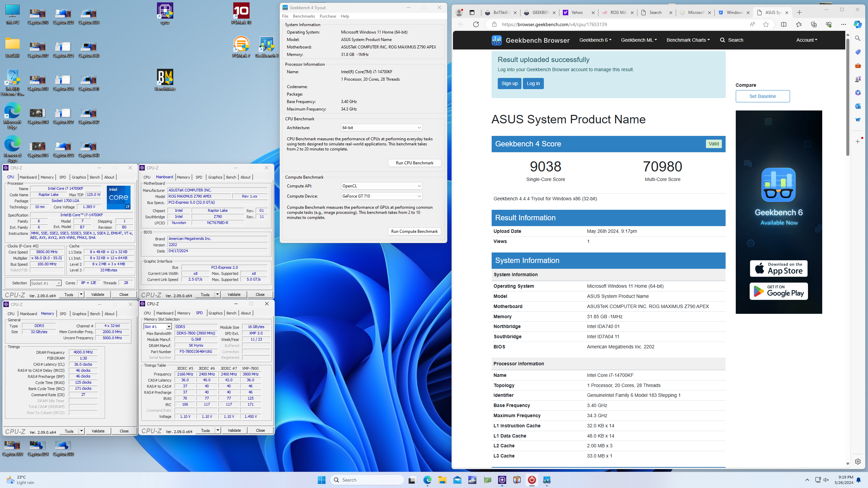Open the Edge tab actions icon
This screenshot has width=868, height=488.
[x=472, y=13]
